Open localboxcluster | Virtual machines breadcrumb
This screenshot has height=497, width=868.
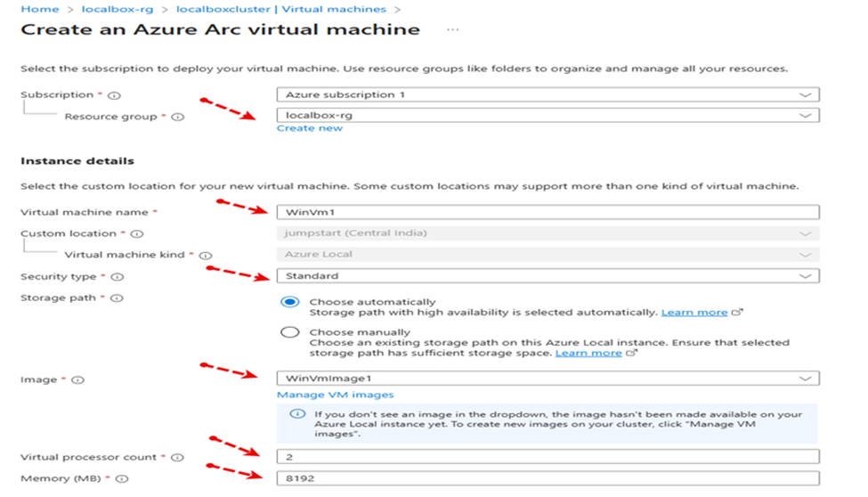coord(281,10)
